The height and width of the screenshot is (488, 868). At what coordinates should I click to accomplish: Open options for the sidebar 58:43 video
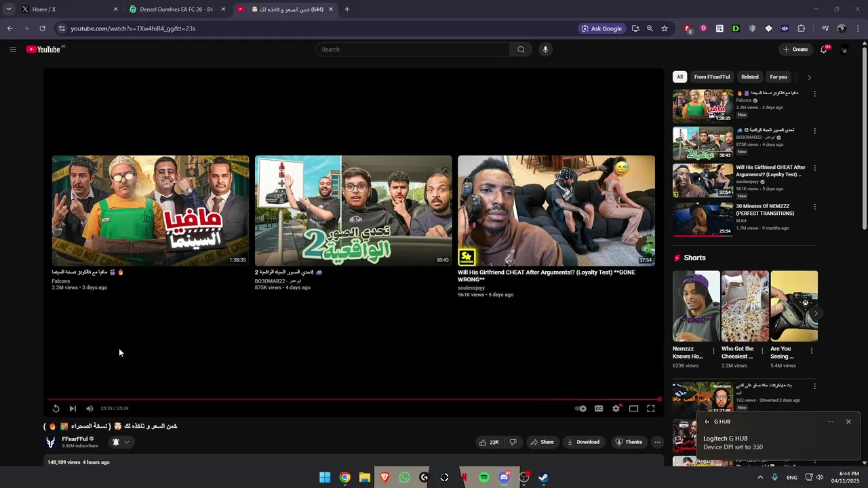point(814,131)
